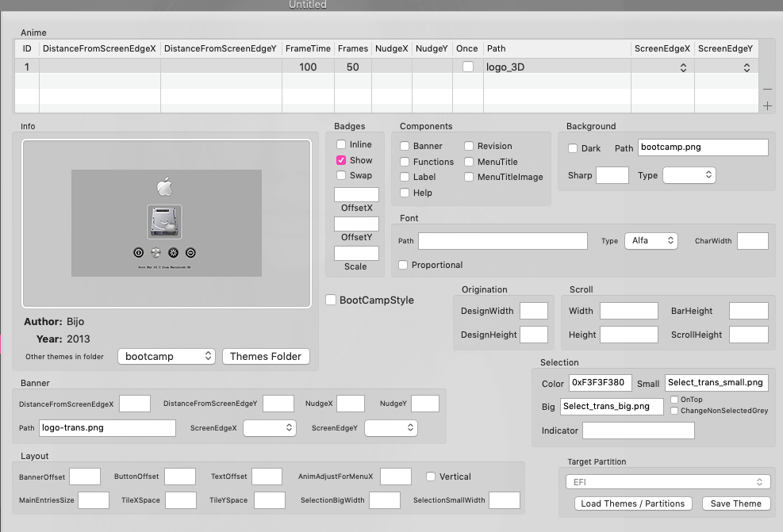Click the Badges Scale field
The width and height of the screenshot is (783, 532).
pos(356,254)
